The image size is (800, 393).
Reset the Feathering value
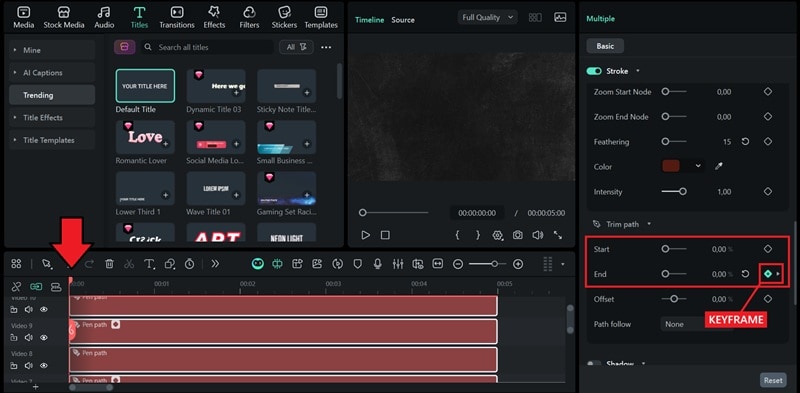pyautogui.click(x=745, y=141)
